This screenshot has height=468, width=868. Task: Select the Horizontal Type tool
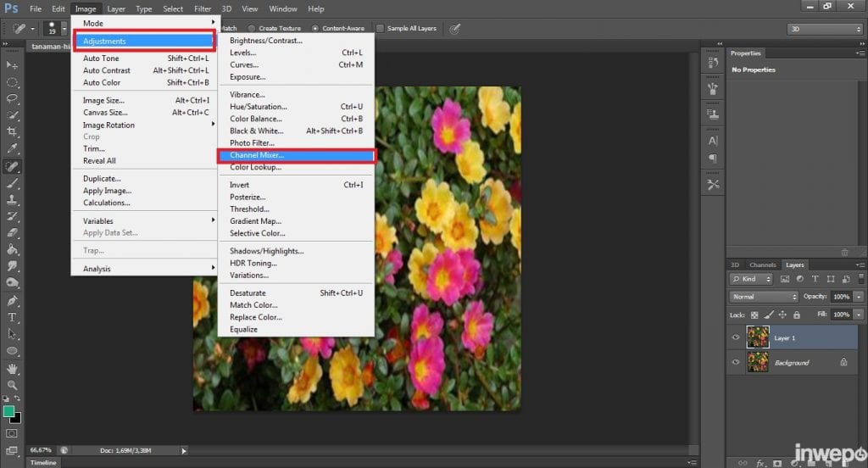(x=12, y=317)
